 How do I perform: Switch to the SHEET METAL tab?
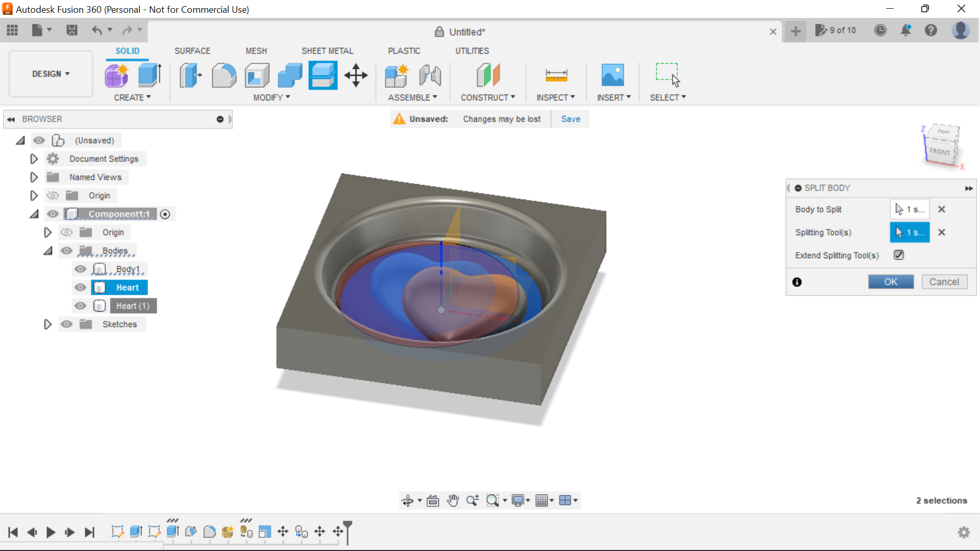327,51
